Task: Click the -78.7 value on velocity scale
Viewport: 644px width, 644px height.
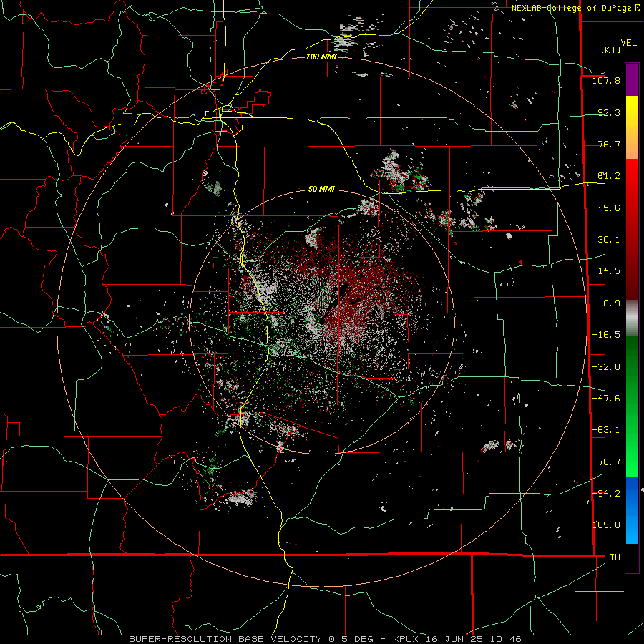Action: pyautogui.click(x=606, y=462)
